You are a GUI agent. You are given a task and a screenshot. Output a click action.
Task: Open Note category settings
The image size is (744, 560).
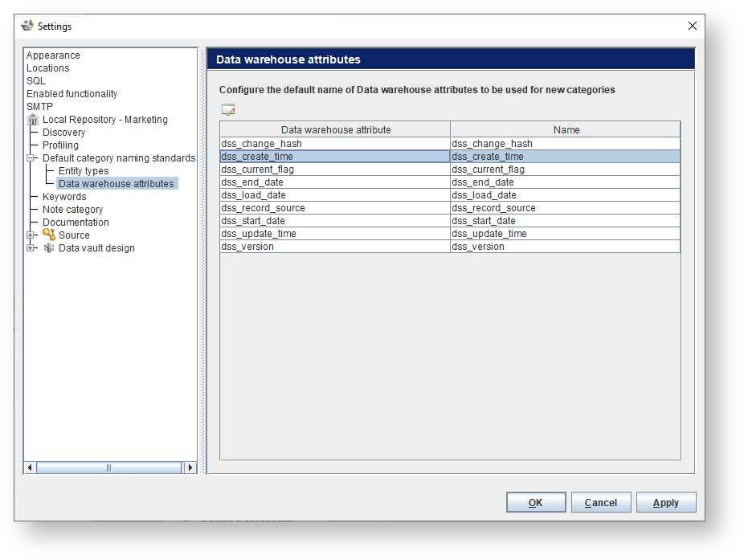72,209
